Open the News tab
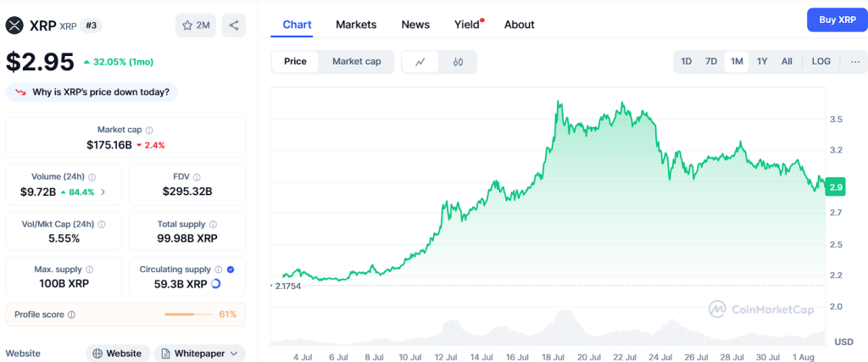 click(x=415, y=25)
